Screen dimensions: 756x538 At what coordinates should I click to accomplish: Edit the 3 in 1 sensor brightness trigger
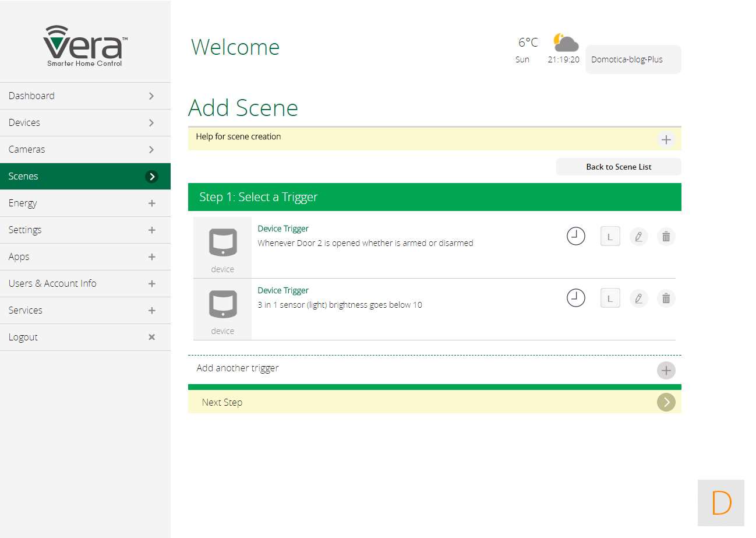pyautogui.click(x=638, y=298)
